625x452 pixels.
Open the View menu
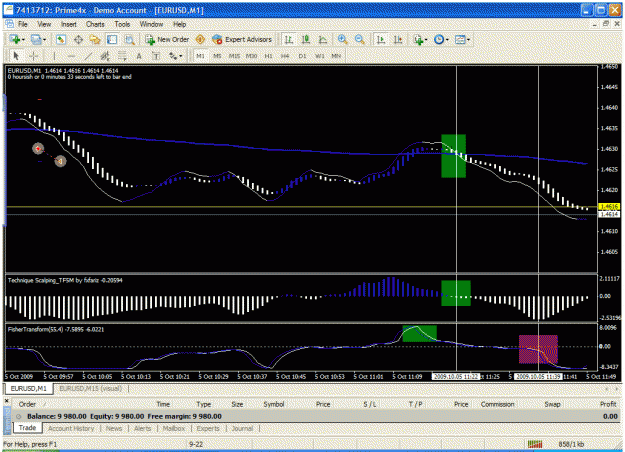coord(44,24)
